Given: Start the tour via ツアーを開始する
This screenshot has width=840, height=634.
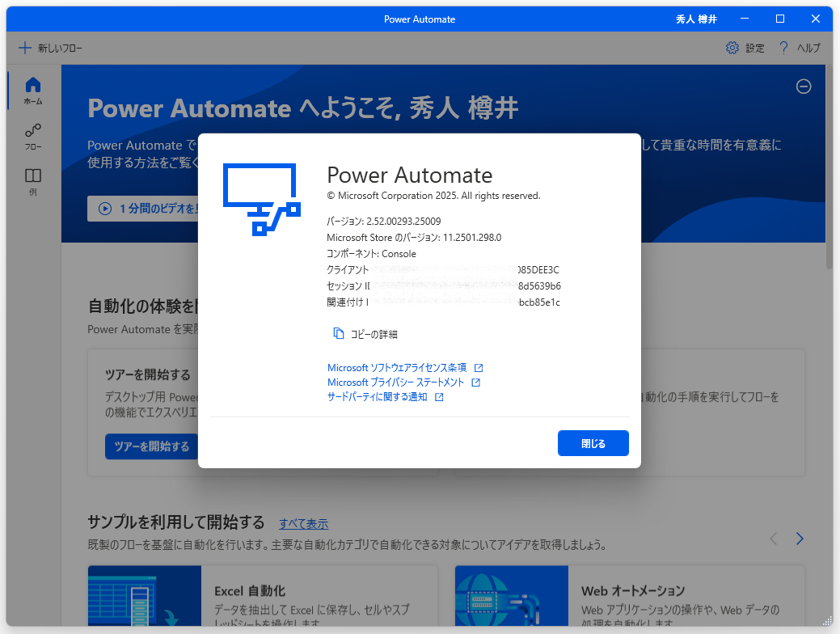Looking at the screenshot, I should (x=150, y=446).
